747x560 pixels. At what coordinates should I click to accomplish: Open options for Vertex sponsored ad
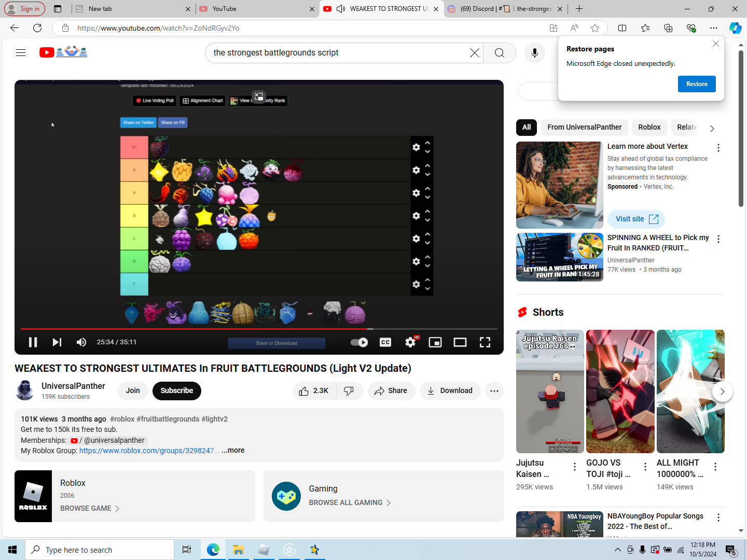(x=718, y=148)
